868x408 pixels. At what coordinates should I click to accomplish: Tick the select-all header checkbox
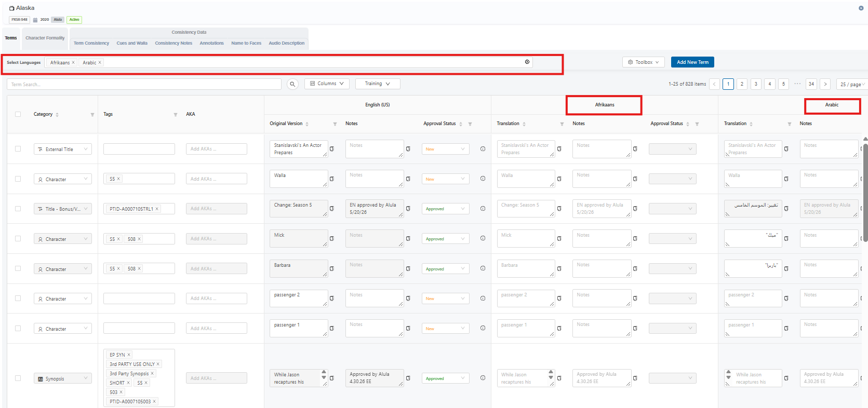coord(18,114)
